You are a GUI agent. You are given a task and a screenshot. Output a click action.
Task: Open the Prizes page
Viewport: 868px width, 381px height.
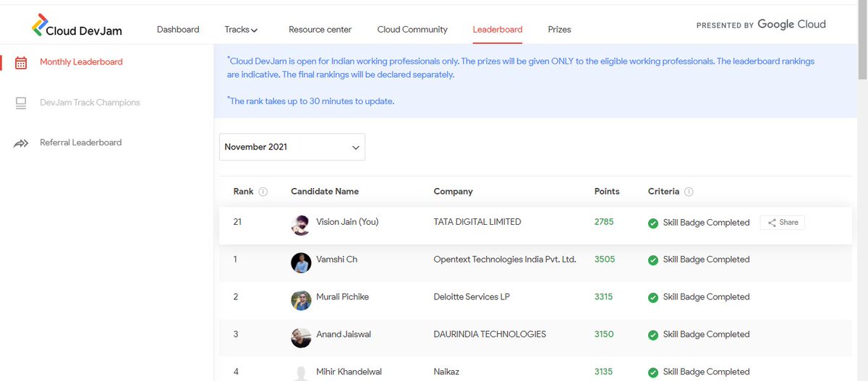[559, 30]
